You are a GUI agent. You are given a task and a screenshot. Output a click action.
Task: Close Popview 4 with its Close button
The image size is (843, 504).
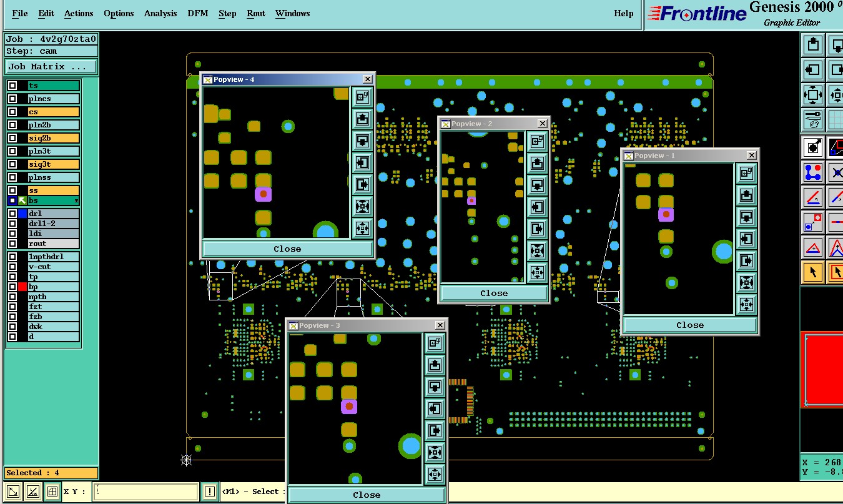[287, 249]
